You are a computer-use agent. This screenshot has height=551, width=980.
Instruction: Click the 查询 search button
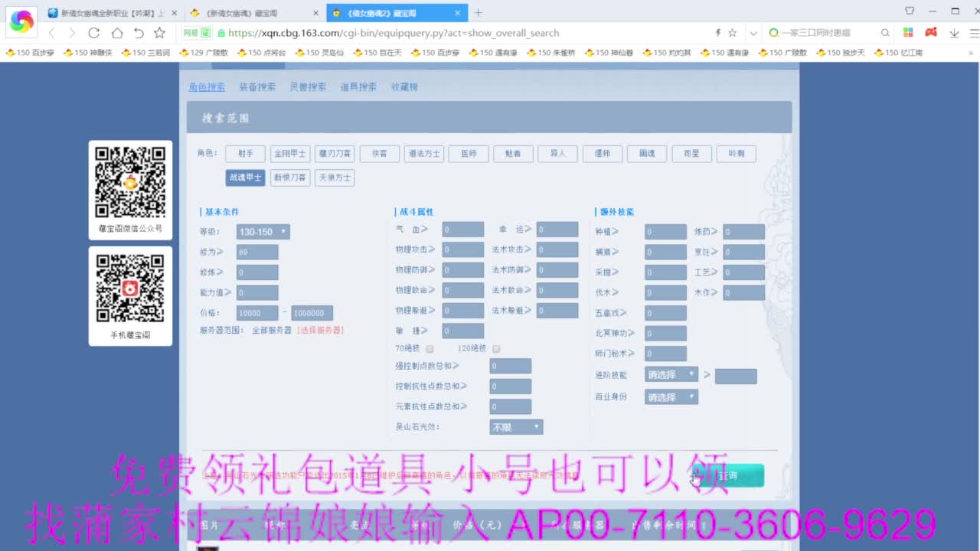coord(727,475)
